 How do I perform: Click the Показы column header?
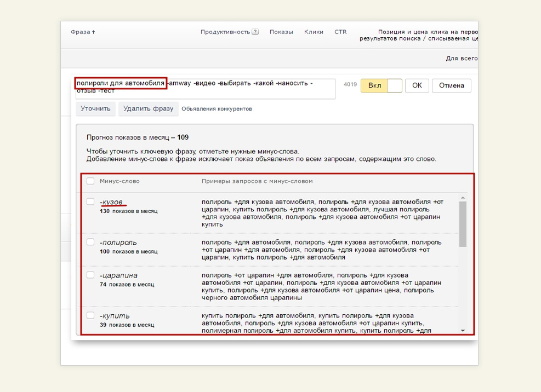(x=281, y=32)
